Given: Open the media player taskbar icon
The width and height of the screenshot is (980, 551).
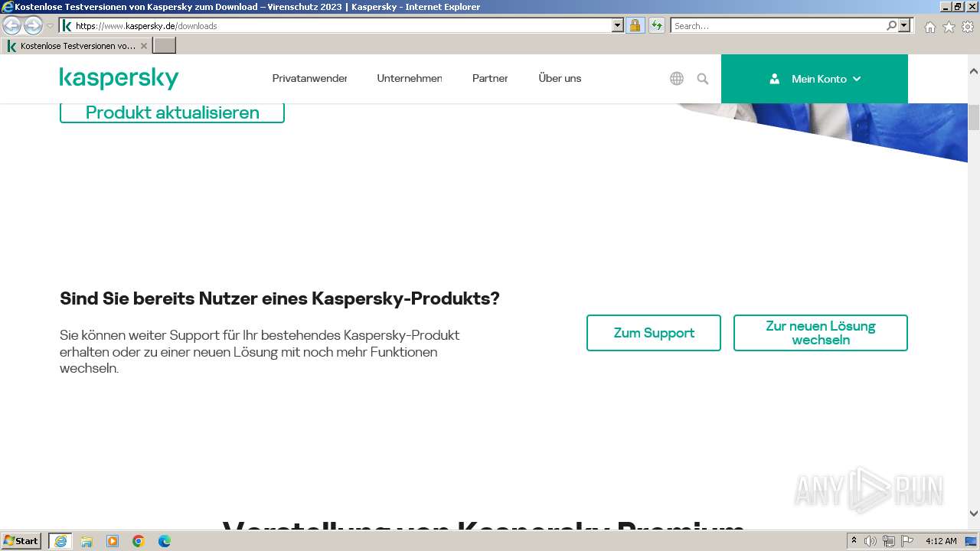Looking at the screenshot, I should [113, 541].
